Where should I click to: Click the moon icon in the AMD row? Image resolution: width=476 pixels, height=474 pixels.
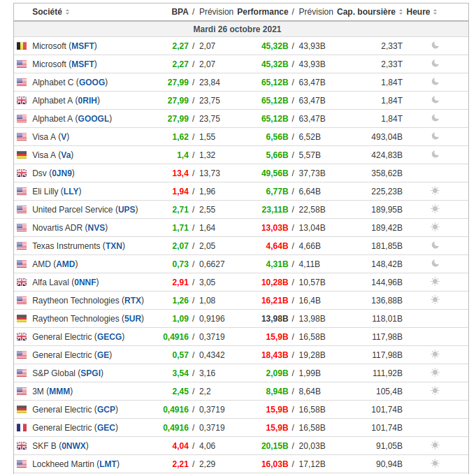[x=435, y=264]
